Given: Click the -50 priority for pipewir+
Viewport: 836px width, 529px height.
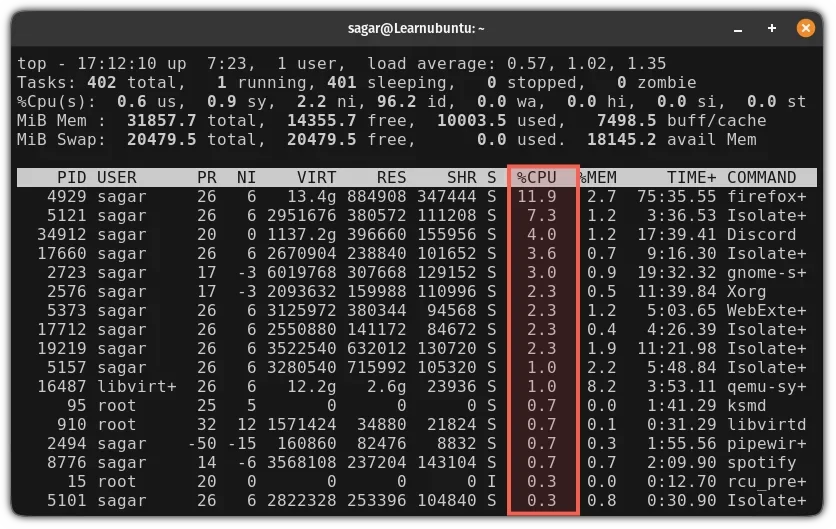Looking at the screenshot, I should click(x=202, y=444).
